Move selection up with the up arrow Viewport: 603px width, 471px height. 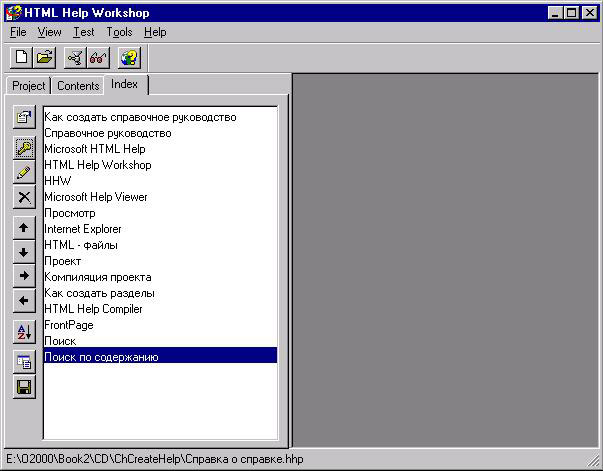click(24, 228)
